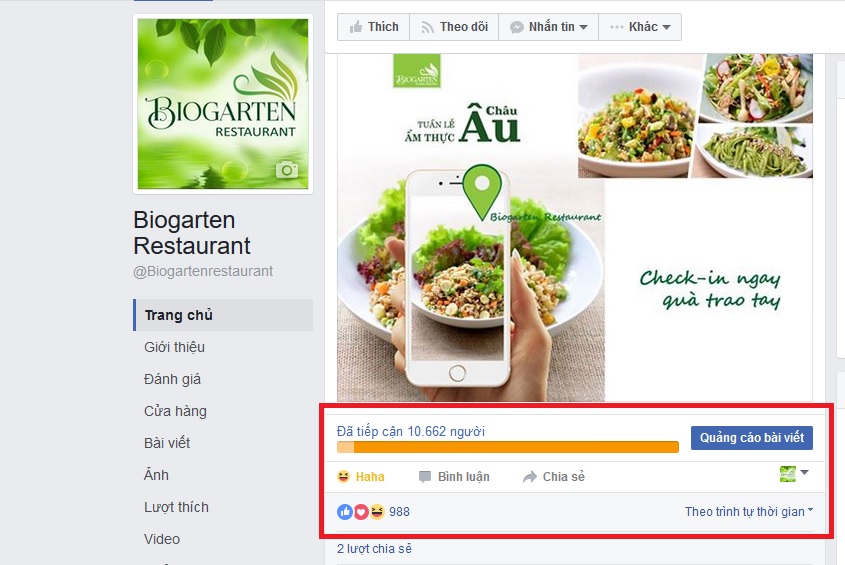
Task: Click the Chia sẻ share arrow icon
Action: click(530, 477)
